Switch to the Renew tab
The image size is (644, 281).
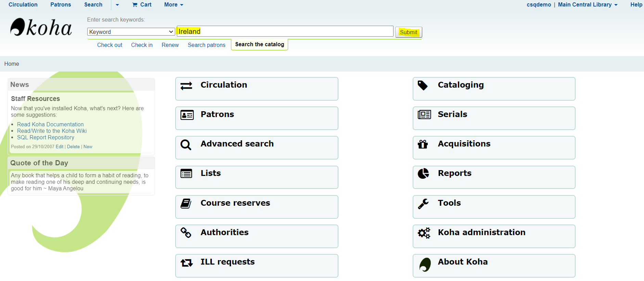click(170, 45)
